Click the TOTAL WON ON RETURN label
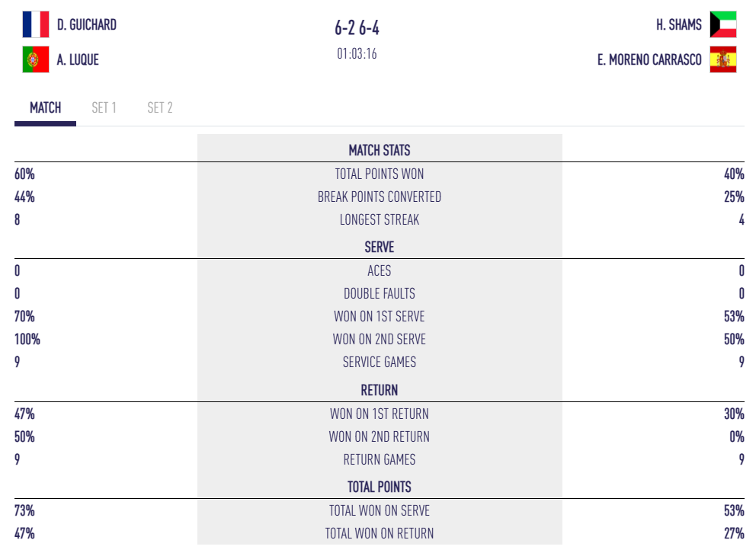 [380, 533]
